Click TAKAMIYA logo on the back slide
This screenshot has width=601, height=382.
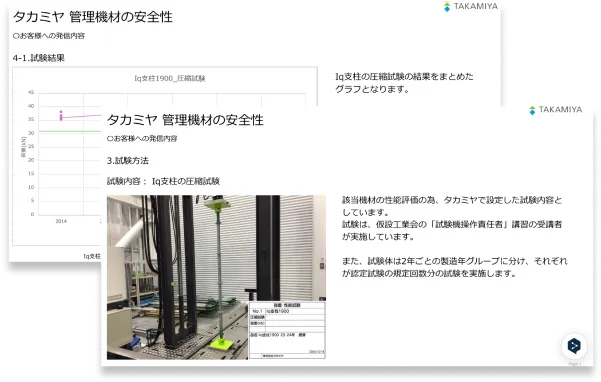(471, 7)
